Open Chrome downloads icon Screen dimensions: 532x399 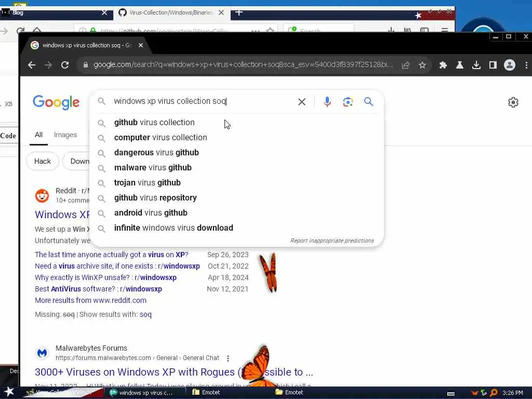(476, 65)
